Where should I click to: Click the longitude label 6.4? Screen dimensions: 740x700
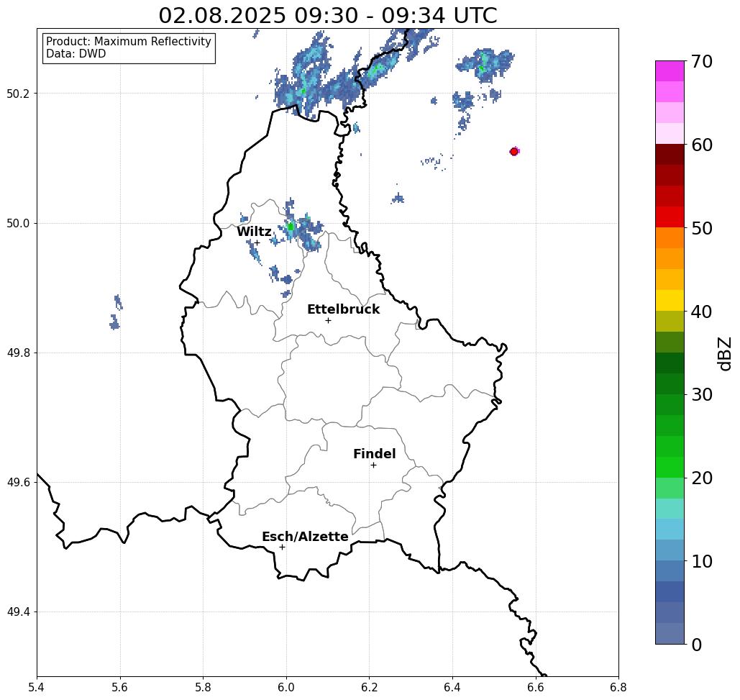(x=452, y=687)
